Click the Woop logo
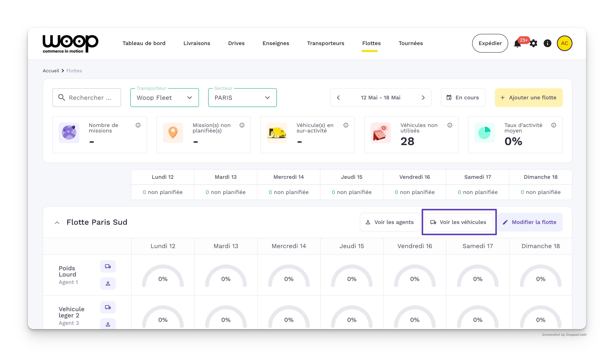614x364 pixels. point(70,44)
